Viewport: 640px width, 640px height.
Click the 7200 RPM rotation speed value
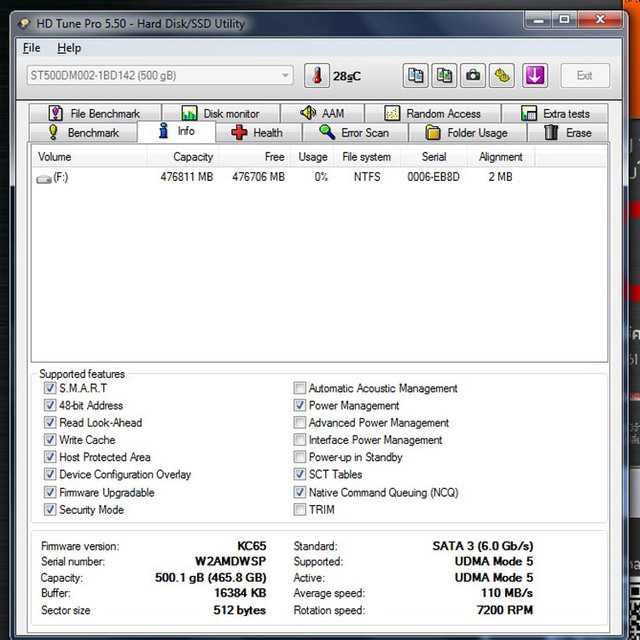505,610
